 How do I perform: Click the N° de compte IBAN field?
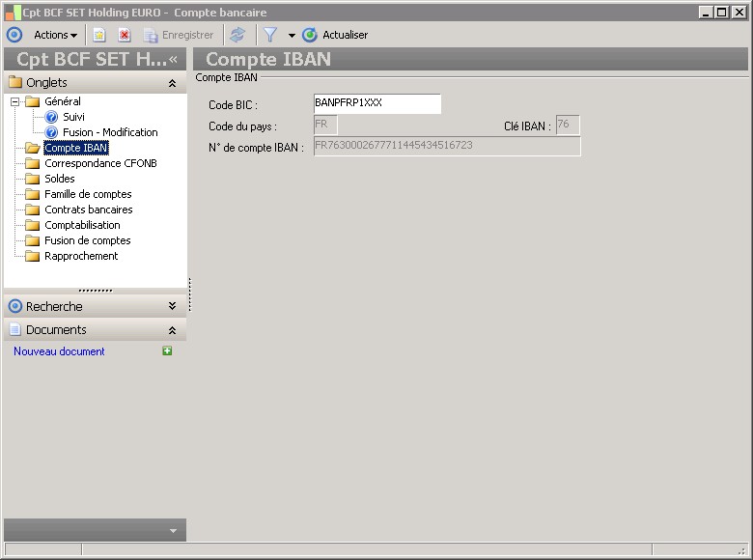point(447,146)
